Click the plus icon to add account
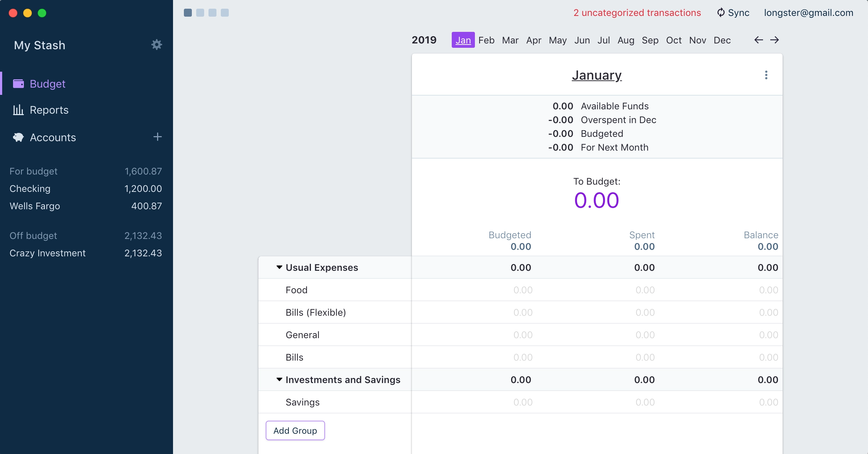 [157, 137]
